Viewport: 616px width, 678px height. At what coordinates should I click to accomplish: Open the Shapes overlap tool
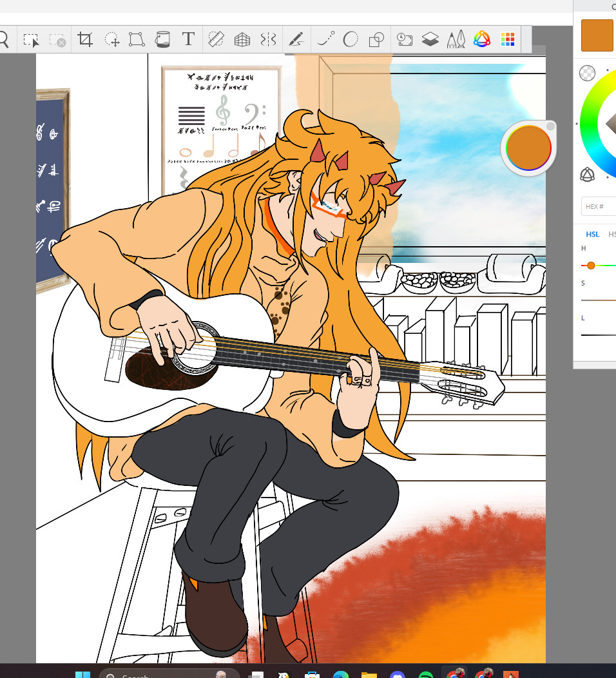[x=376, y=39]
